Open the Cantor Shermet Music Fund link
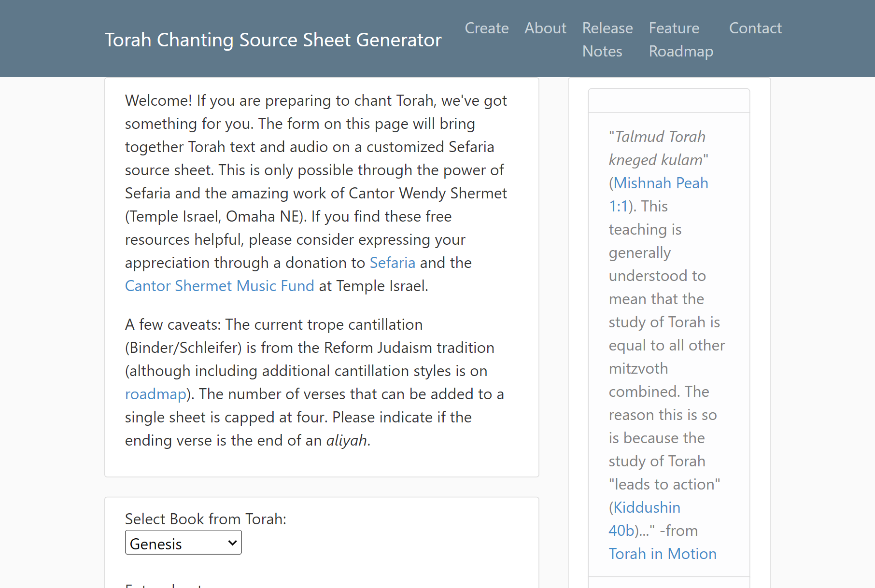This screenshot has height=588, width=875. tap(219, 286)
